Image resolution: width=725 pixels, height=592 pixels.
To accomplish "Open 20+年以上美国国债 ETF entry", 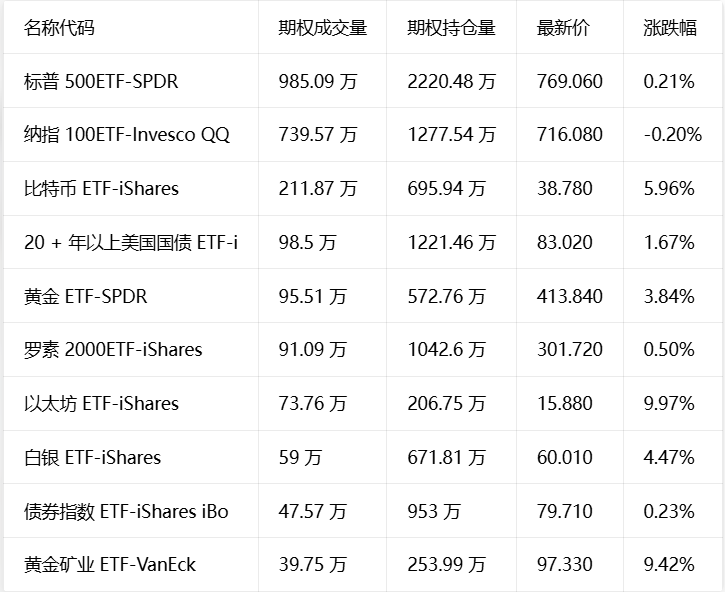I will (131, 242).
